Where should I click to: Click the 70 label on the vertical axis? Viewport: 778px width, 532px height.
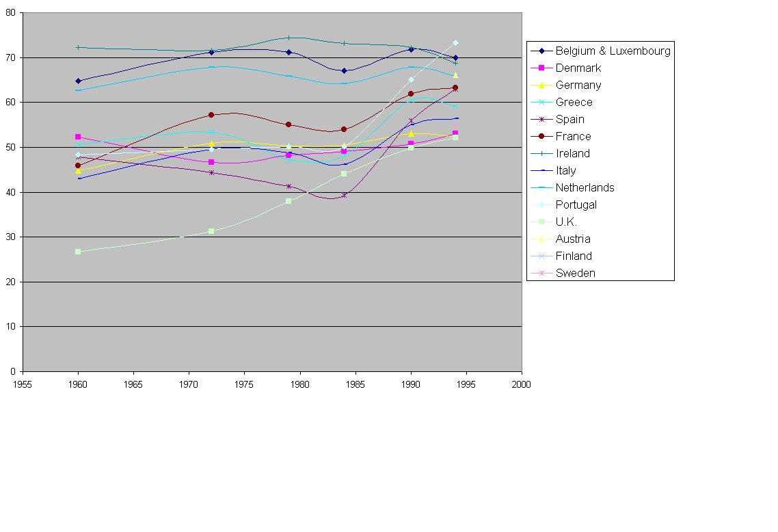point(10,57)
